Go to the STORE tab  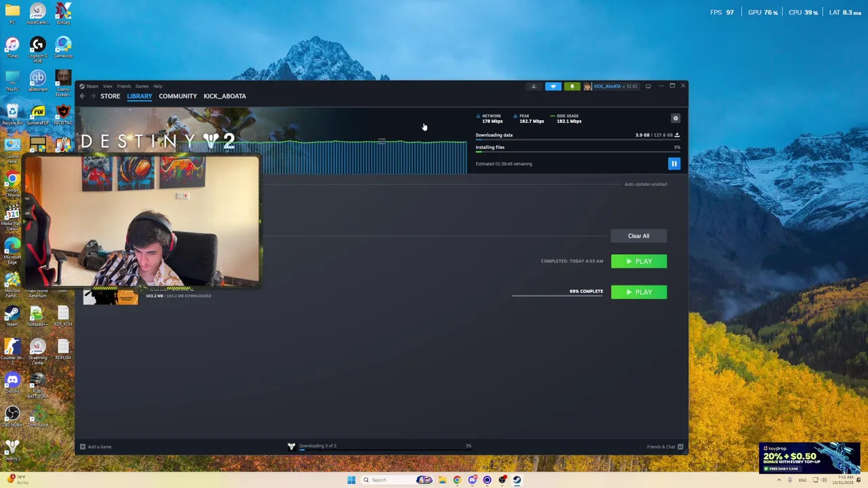[x=110, y=96]
